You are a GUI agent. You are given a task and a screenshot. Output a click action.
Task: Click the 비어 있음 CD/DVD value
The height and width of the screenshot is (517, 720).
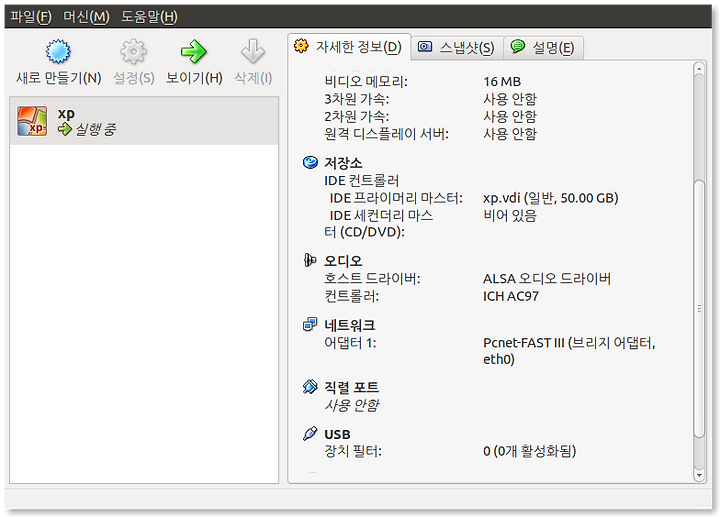click(510, 215)
